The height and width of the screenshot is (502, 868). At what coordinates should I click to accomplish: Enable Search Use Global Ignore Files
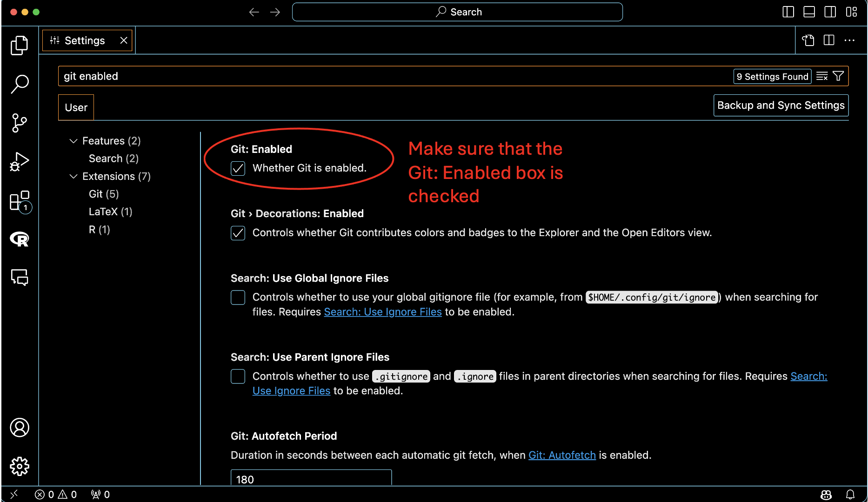coord(238,297)
